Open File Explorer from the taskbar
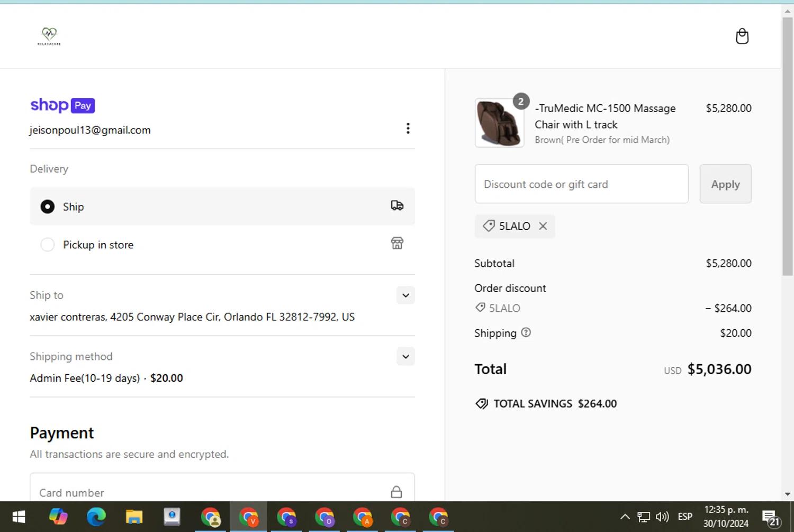Image resolution: width=794 pixels, height=532 pixels. [134, 517]
